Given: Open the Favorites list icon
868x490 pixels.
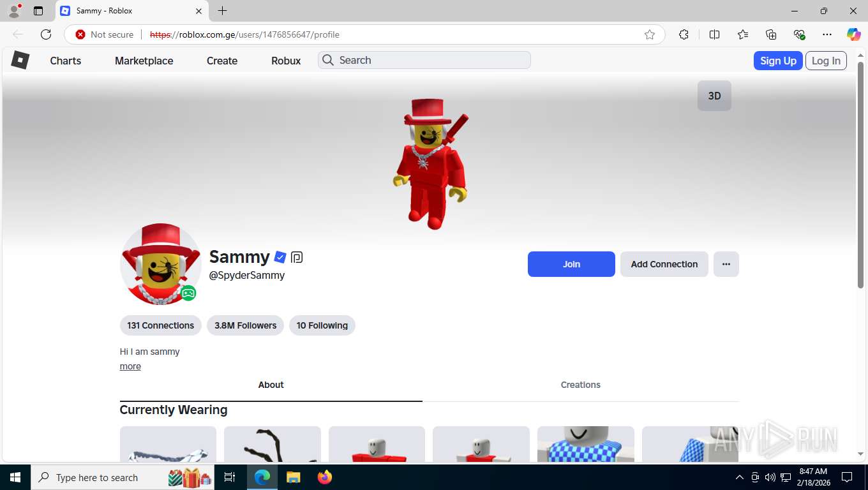Looking at the screenshot, I should [743, 34].
